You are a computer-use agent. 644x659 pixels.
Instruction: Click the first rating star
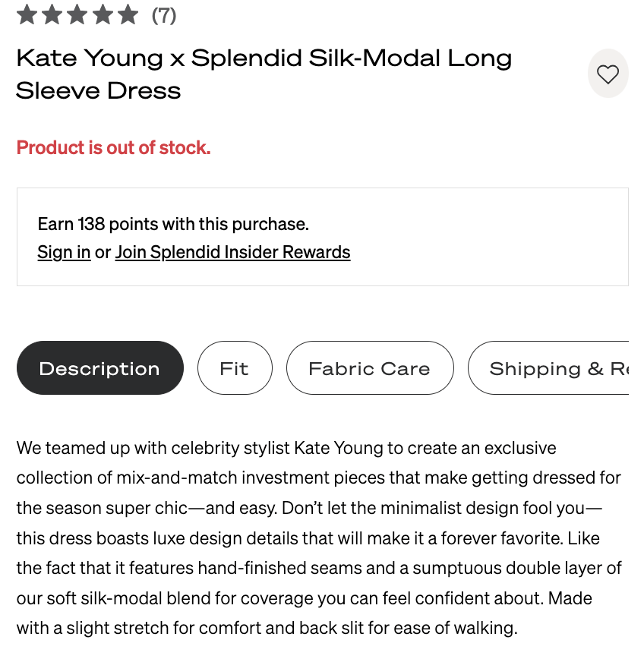pyautogui.click(x=27, y=14)
